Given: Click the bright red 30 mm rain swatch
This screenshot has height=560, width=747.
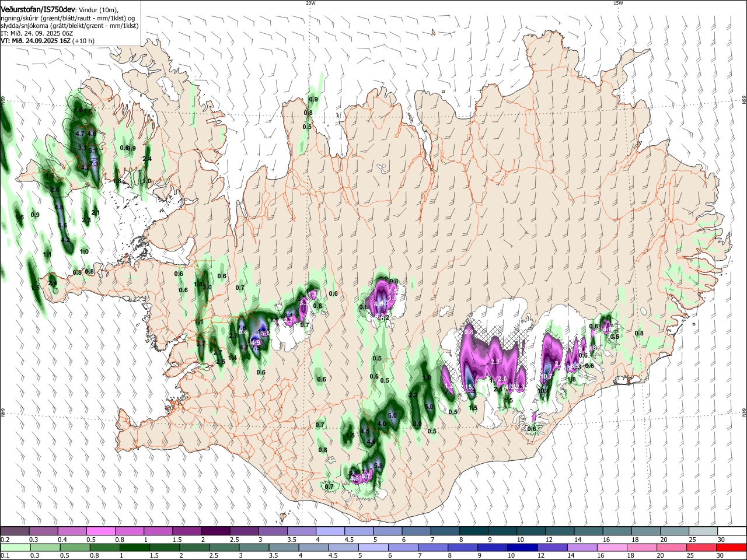Looking at the screenshot, I should point(732,547).
